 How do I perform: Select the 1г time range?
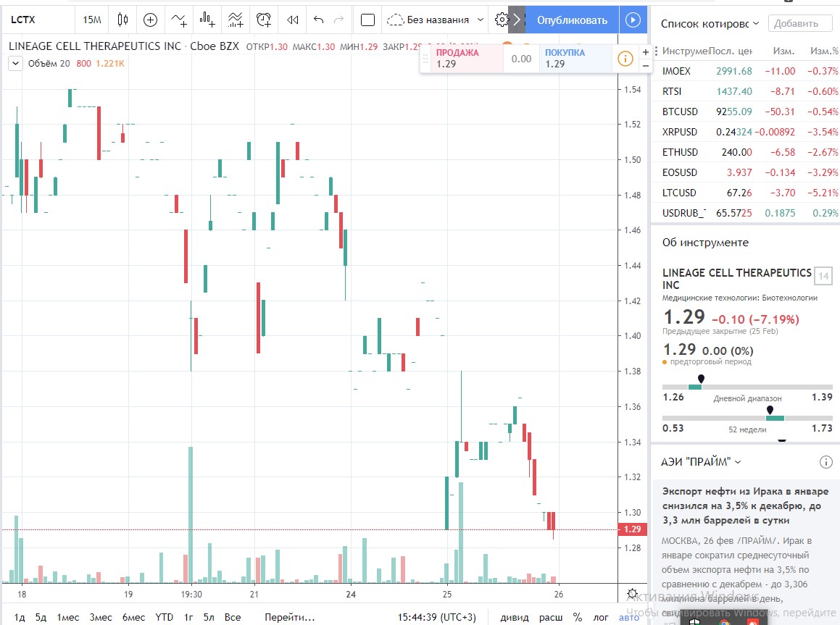(188, 617)
